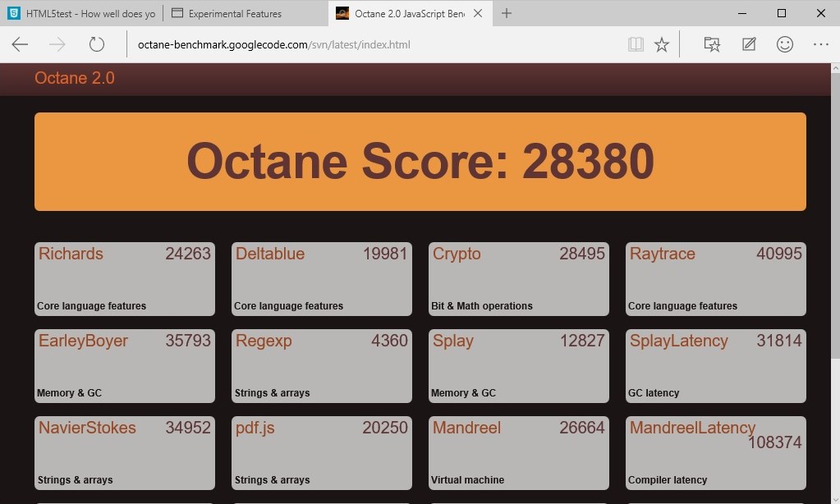Click 'Compiler latency' label under MandreelLatency
The height and width of the screenshot is (504, 840).
[x=668, y=480]
